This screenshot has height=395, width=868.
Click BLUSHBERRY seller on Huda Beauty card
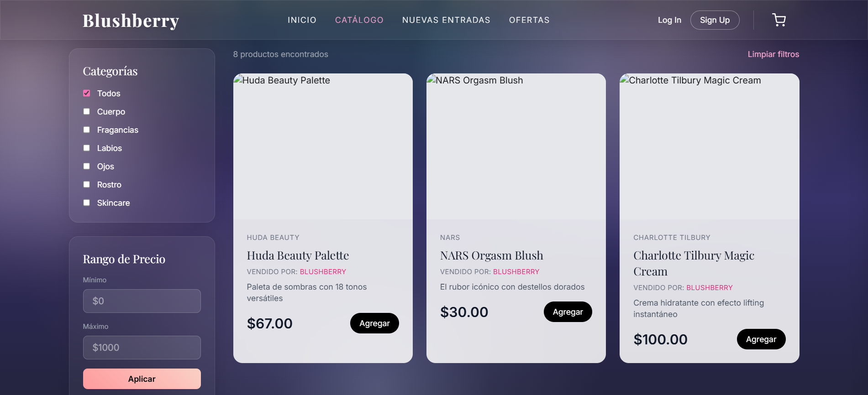point(323,272)
